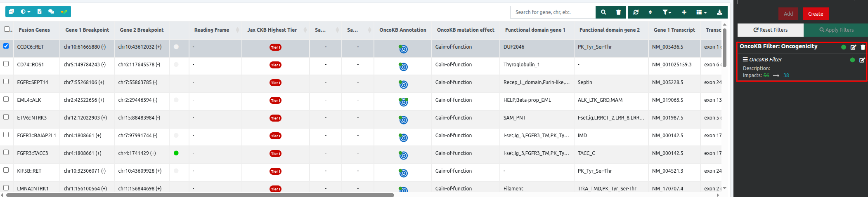Screen dimensions: 868x197
Task: Click the refresh table icon
Action: point(636,12)
